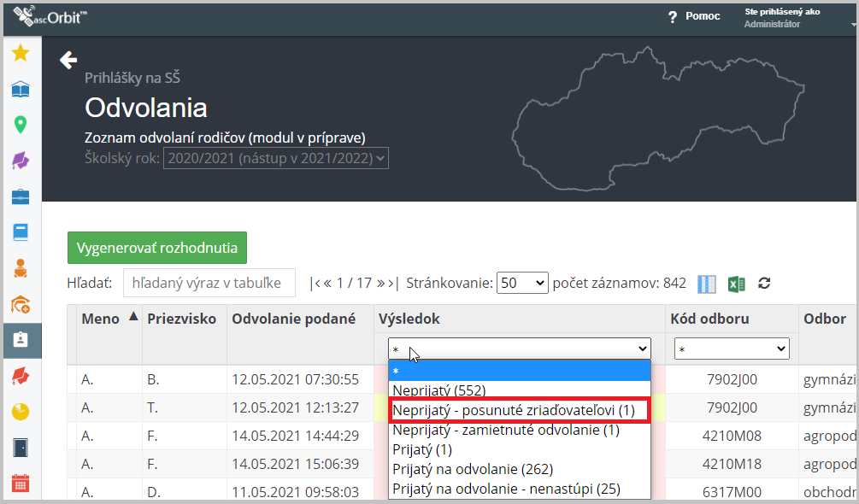This screenshot has height=504, width=859.
Task: Click surname B. in first row
Action: tap(153, 379)
